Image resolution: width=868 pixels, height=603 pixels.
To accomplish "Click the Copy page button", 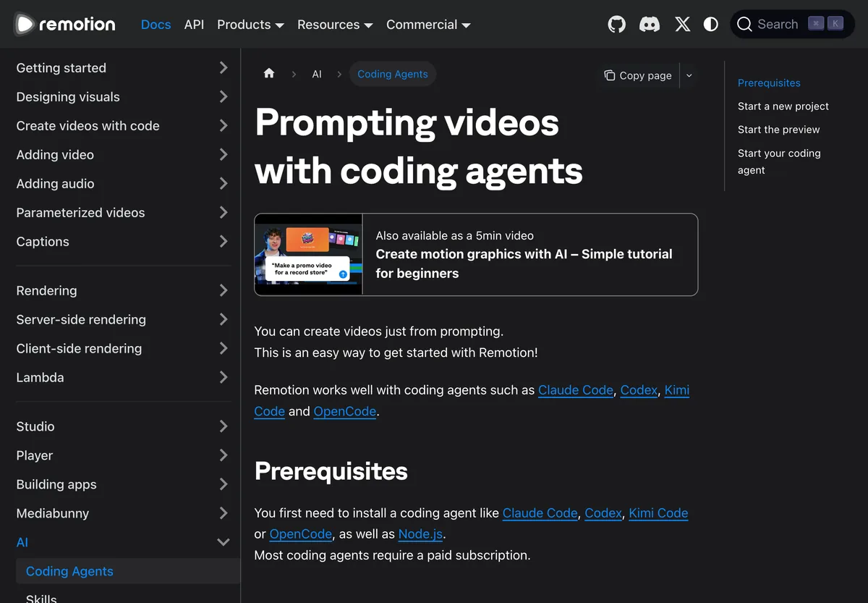I will tap(639, 75).
